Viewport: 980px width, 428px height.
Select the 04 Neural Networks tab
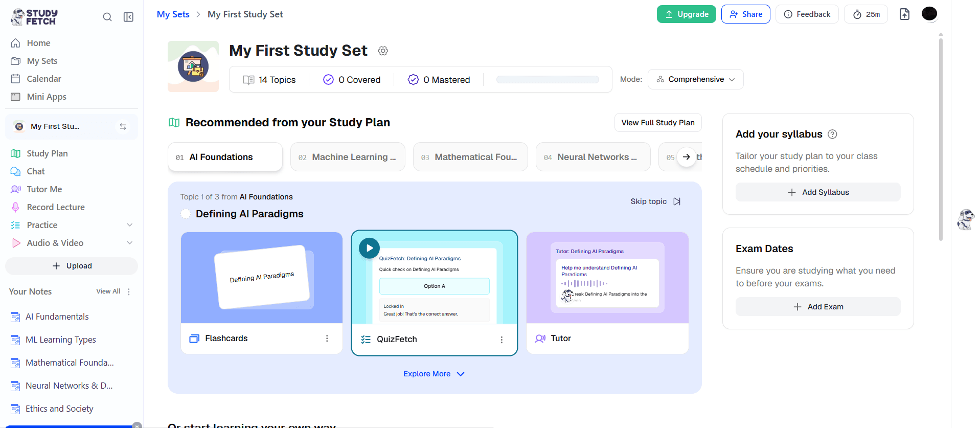click(x=593, y=157)
